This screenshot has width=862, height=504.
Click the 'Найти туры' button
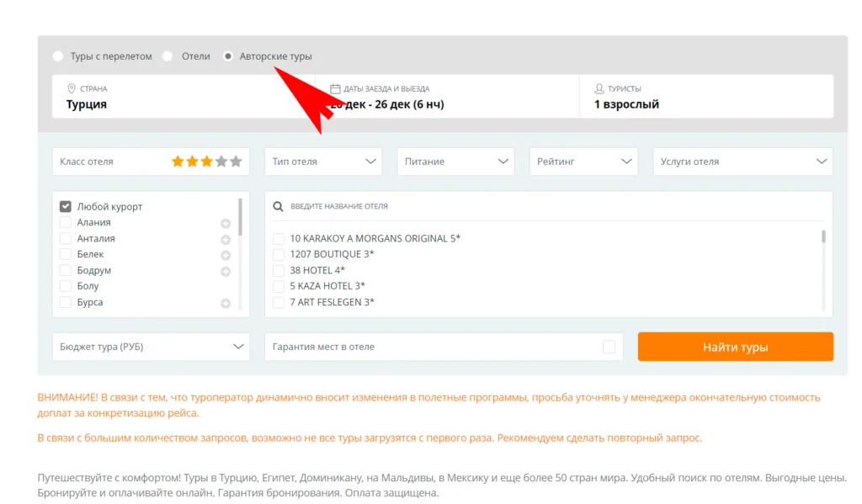(736, 347)
